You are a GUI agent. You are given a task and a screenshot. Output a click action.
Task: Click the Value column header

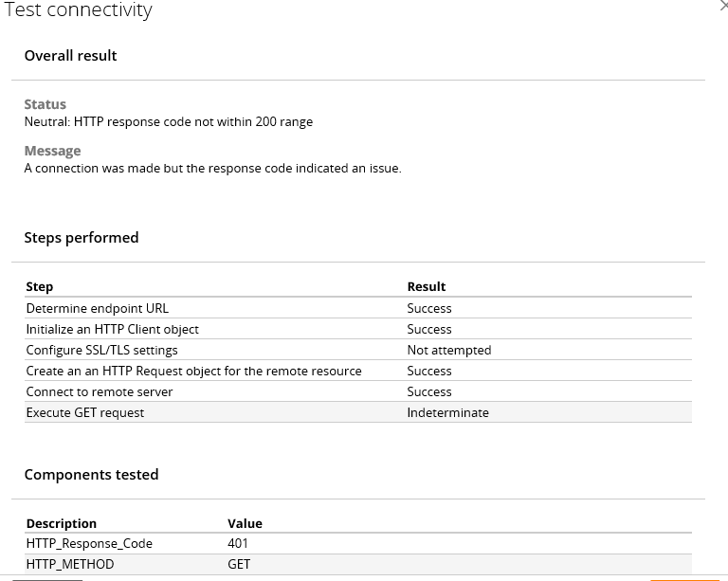(x=245, y=523)
